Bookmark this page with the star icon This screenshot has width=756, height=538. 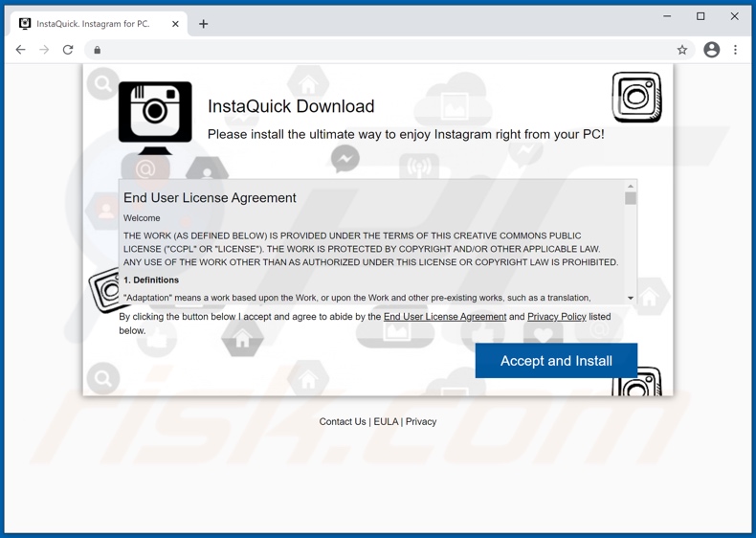(x=681, y=50)
